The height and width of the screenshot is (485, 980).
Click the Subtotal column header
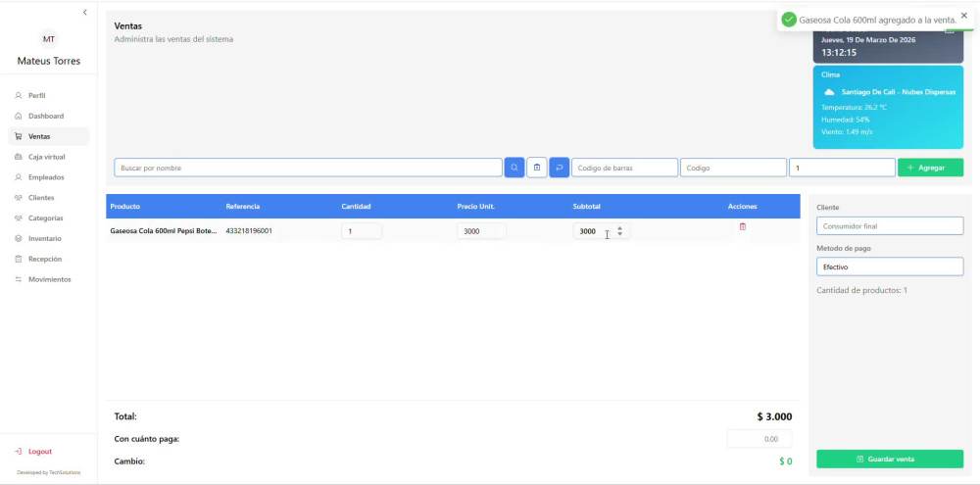point(587,207)
